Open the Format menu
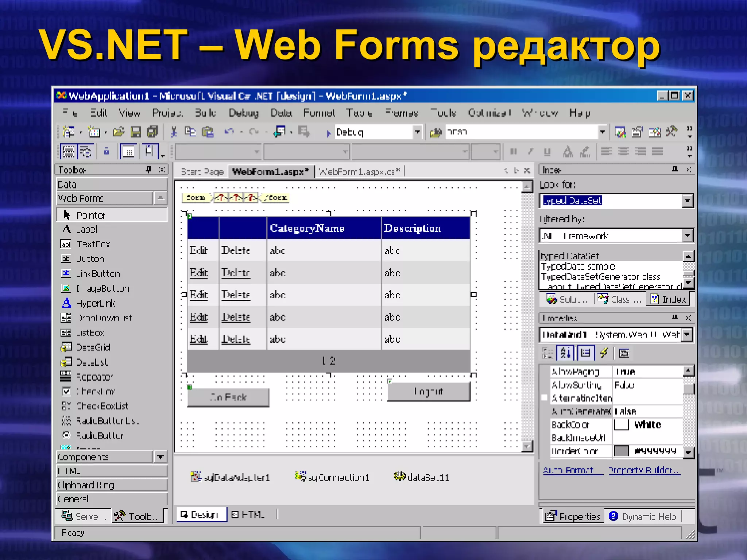This screenshot has height=560, width=747. [x=319, y=113]
